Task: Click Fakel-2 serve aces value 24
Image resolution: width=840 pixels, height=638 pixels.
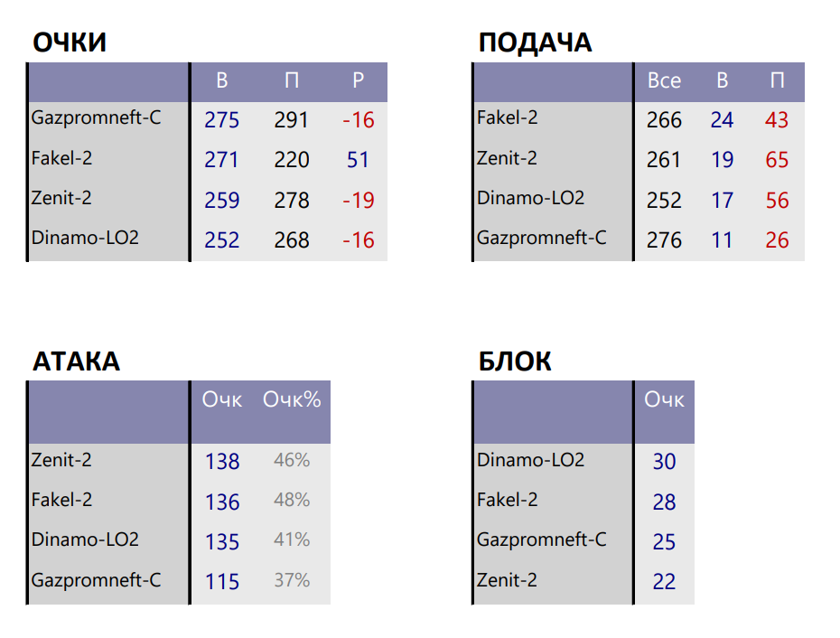Action: pyautogui.click(x=722, y=120)
